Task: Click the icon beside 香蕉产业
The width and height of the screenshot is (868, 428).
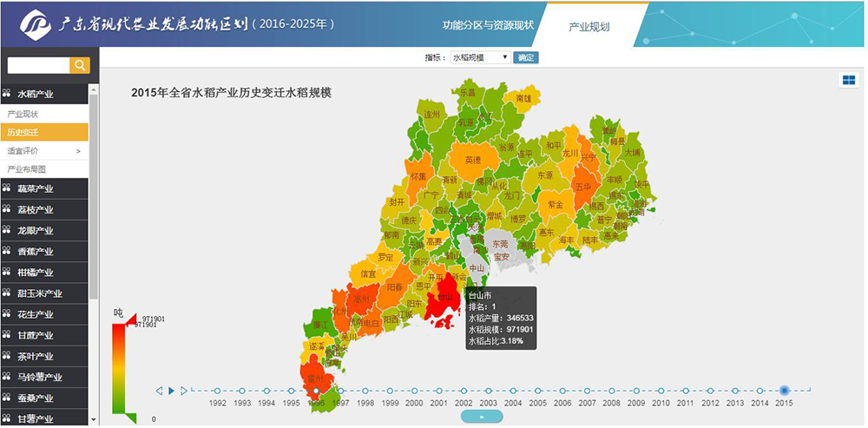Action: pyautogui.click(x=7, y=252)
